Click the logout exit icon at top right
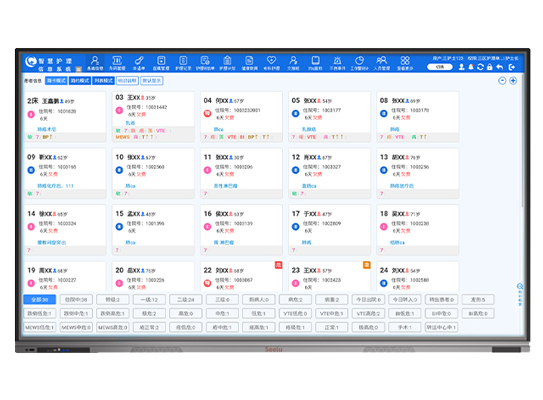The image size is (543, 400). [x=512, y=67]
